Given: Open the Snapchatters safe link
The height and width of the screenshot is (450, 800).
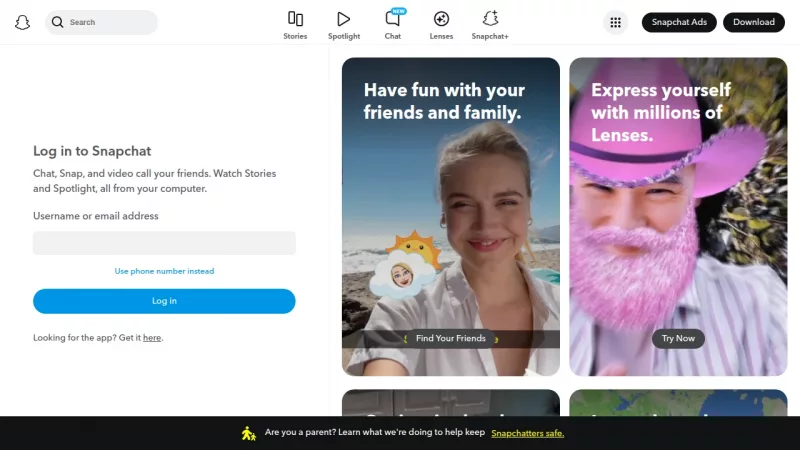Looking at the screenshot, I should click(x=528, y=433).
